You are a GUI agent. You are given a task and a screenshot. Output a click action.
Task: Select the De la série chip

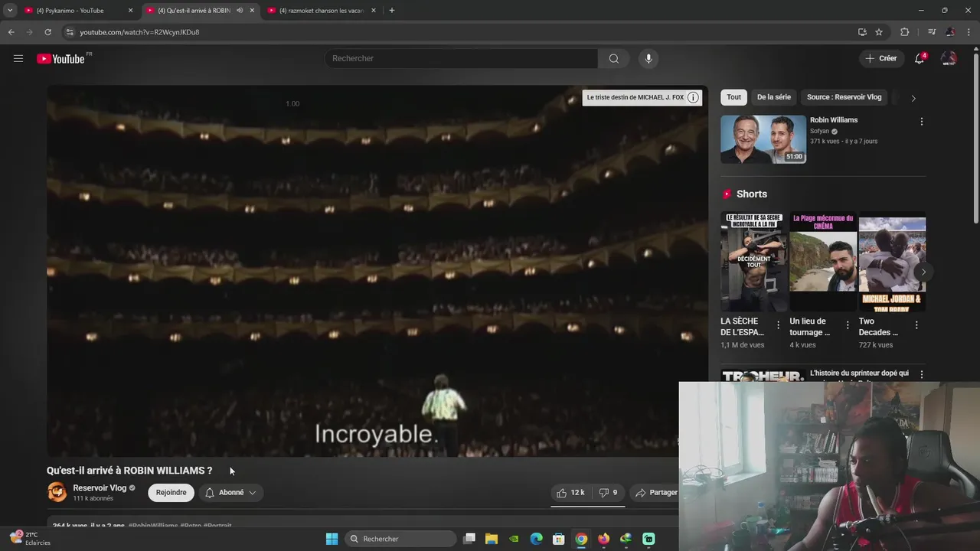(773, 97)
